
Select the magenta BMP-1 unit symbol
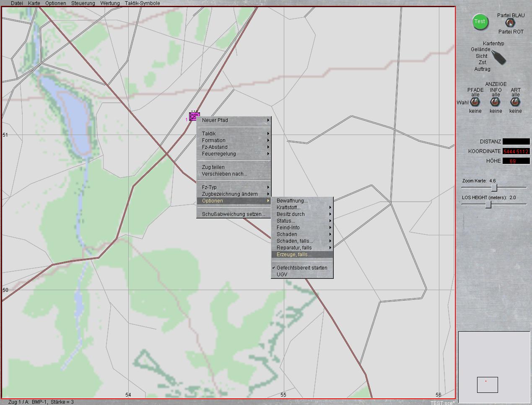point(194,117)
